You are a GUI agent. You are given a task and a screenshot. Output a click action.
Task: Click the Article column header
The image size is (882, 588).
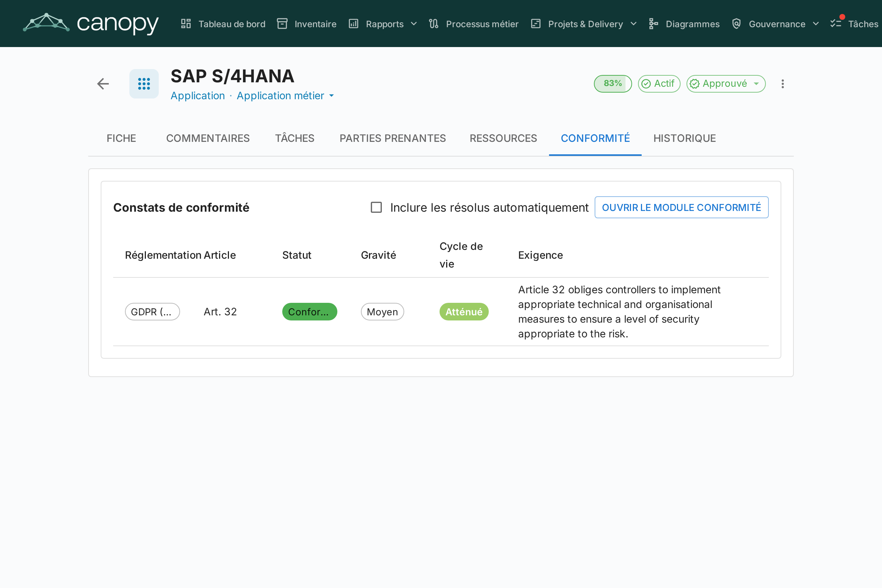[220, 255]
